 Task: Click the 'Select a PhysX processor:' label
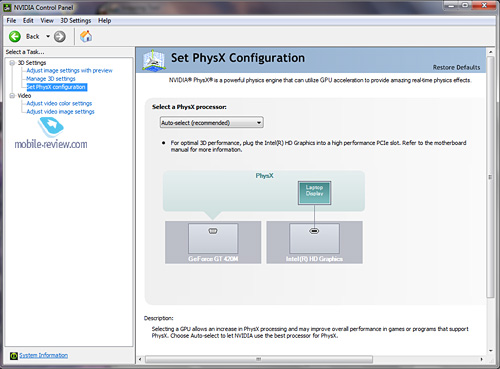189,107
